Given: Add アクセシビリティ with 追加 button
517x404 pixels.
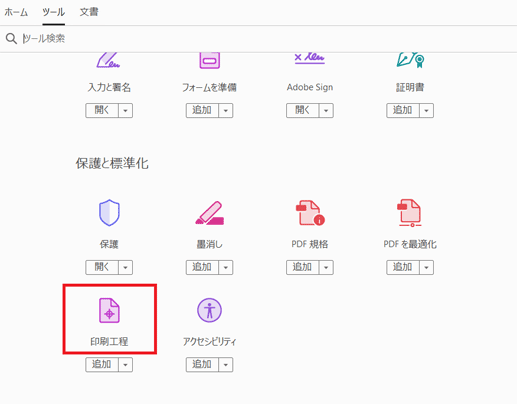Looking at the screenshot, I should pyautogui.click(x=202, y=365).
